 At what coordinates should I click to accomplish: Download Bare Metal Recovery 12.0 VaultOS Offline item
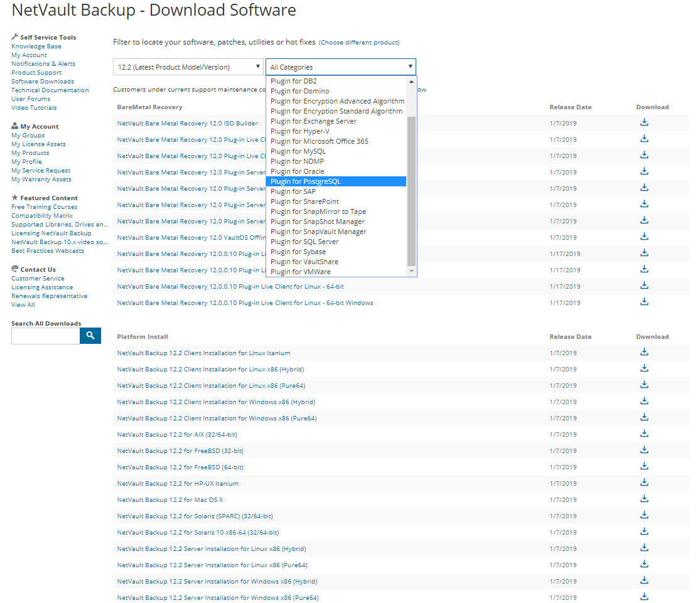pos(644,237)
